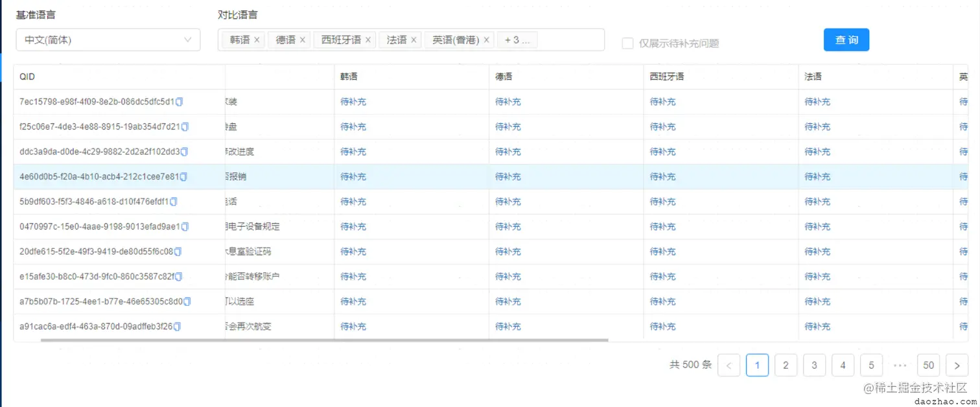Click the 法语 column header

(x=876, y=76)
